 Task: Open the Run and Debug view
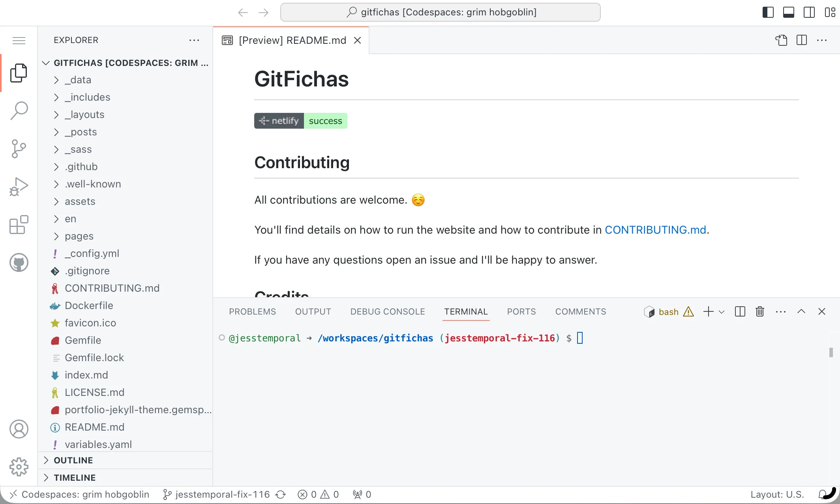click(x=19, y=186)
